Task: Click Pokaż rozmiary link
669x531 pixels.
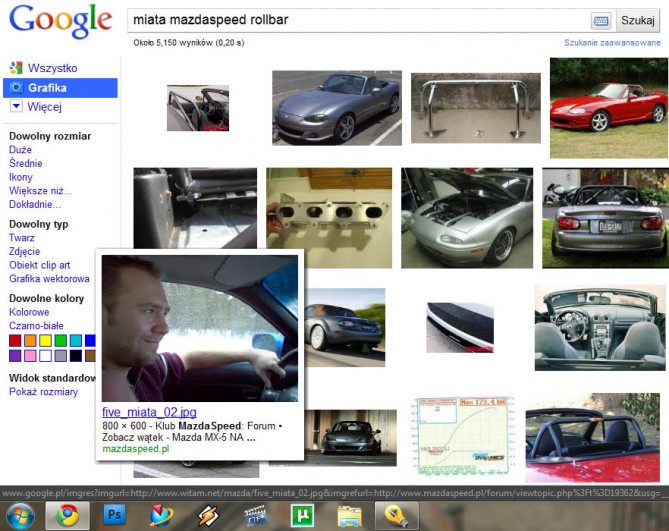Action: 44,392
